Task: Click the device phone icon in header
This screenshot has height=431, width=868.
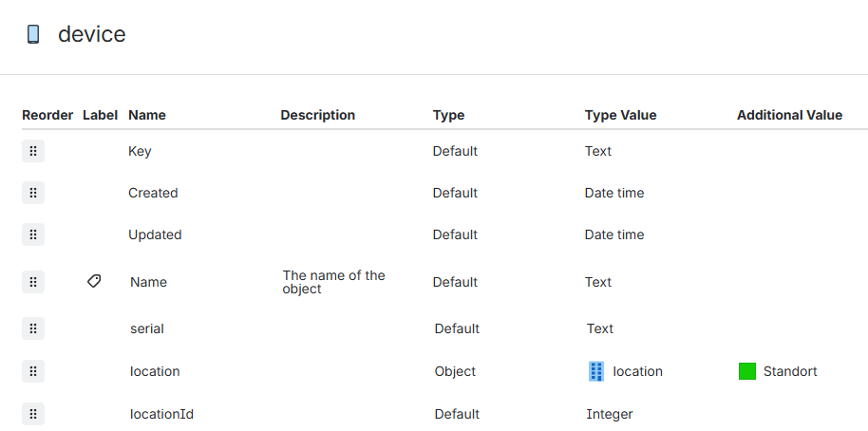Action: [x=33, y=34]
